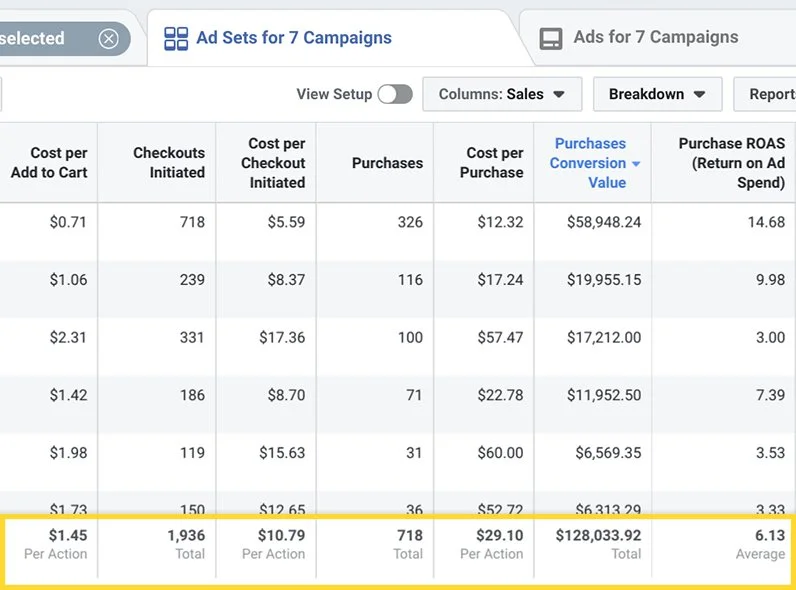Click the Purchase ROAS column header
This screenshot has height=590, width=796.
[x=731, y=163]
